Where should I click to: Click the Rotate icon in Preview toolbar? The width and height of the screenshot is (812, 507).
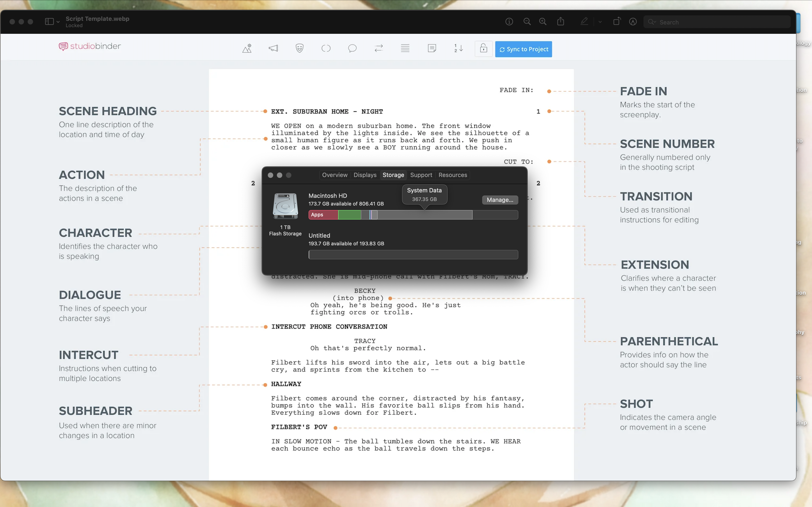(617, 22)
